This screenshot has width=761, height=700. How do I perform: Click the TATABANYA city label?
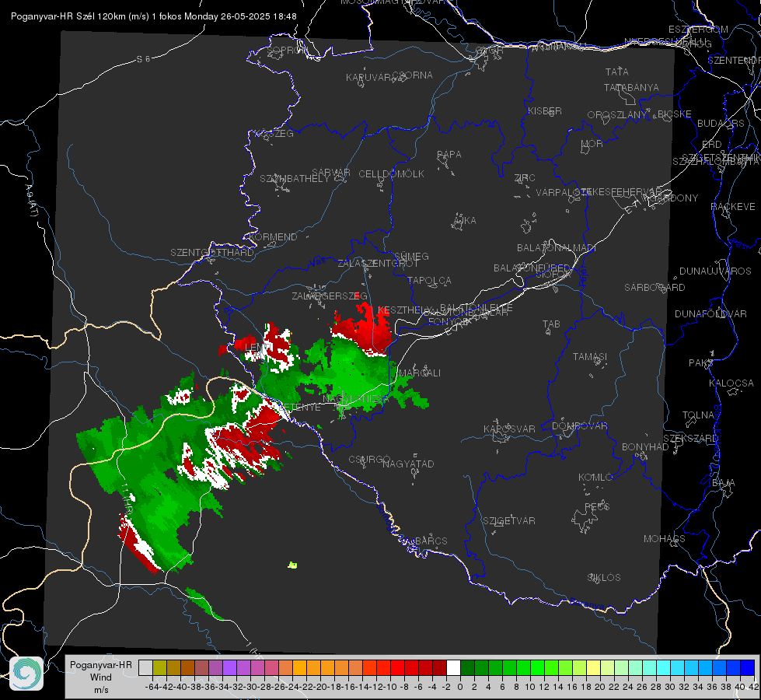point(631,87)
